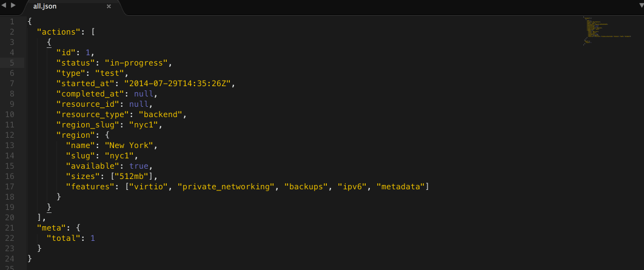Image resolution: width=644 pixels, height=270 pixels.
Task: Click the right tab navigation arrow
Action: point(13,5)
